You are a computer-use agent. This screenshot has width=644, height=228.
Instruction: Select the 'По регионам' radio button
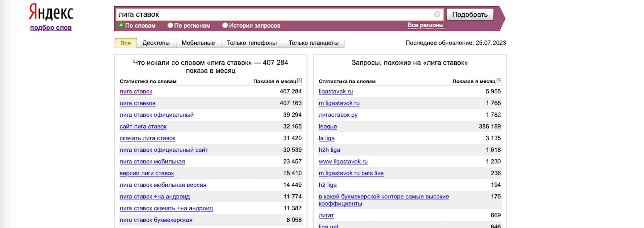tap(170, 25)
